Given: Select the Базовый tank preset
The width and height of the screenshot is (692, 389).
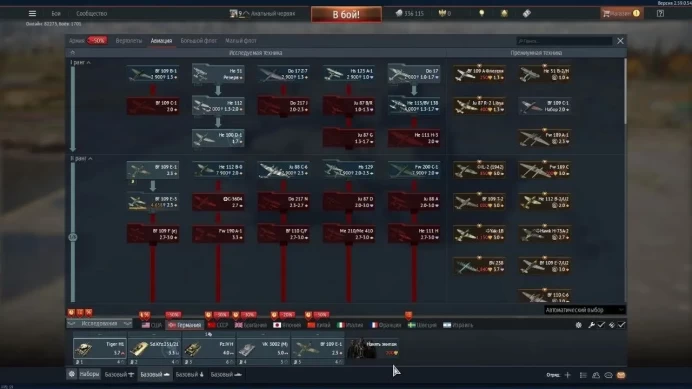Looking at the screenshot, I should tap(154, 374).
